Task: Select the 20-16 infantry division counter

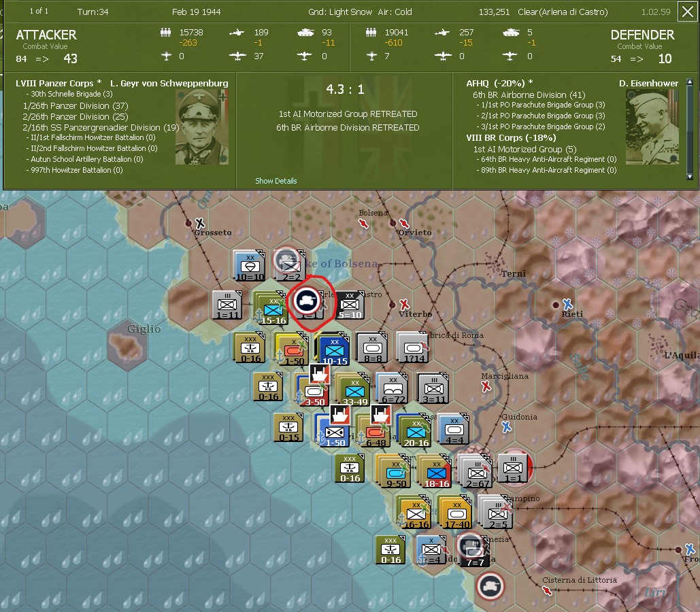Action: (x=414, y=431)
